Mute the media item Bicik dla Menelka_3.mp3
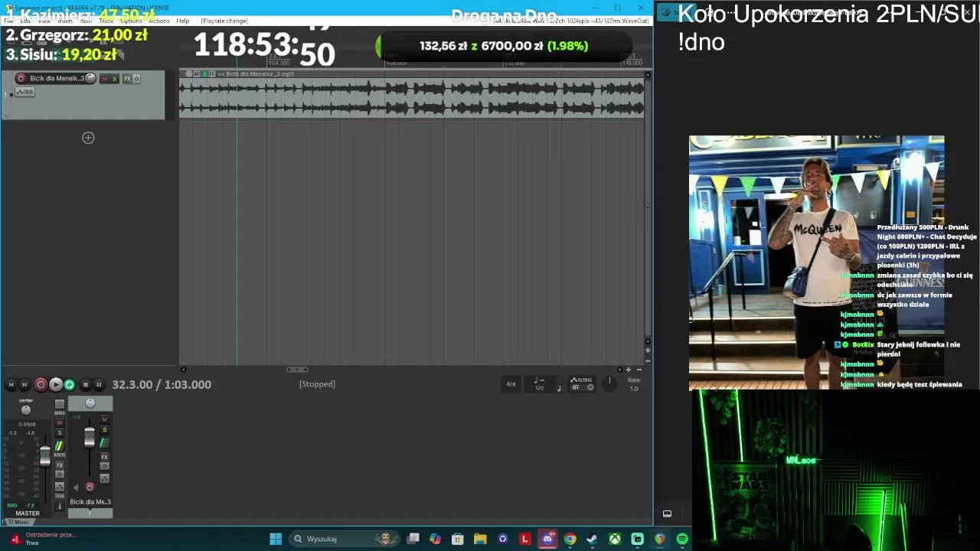The width and height of the screenshot is (980, 551). pos(196,74)
